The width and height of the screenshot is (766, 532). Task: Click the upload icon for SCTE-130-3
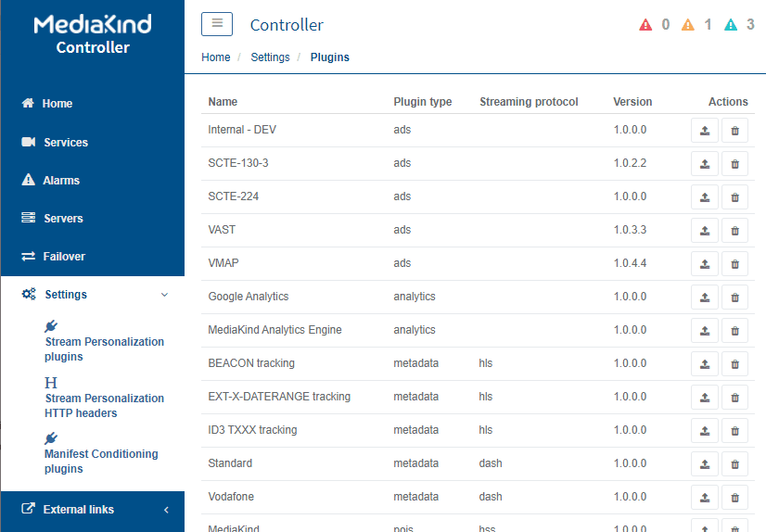pos(705,163)
